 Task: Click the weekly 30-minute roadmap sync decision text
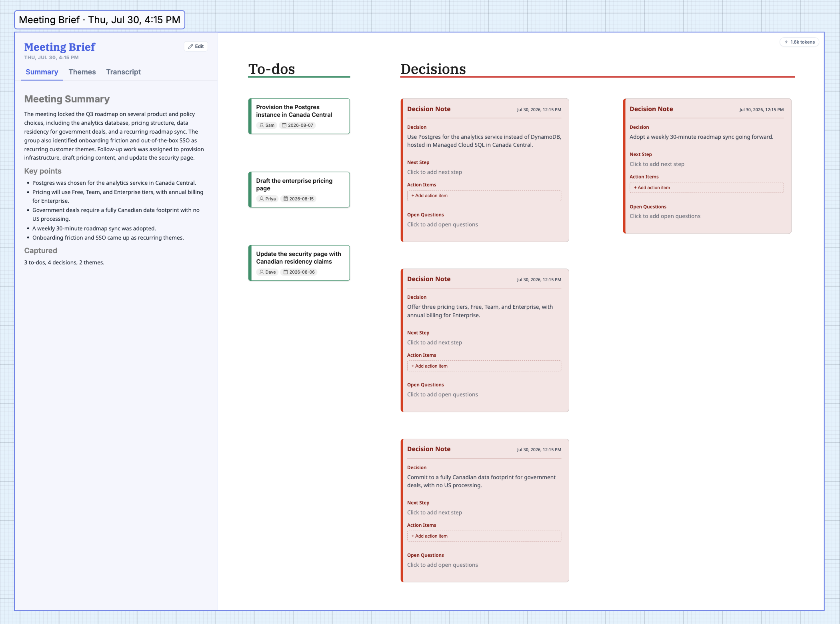click(x=701, y=137)
